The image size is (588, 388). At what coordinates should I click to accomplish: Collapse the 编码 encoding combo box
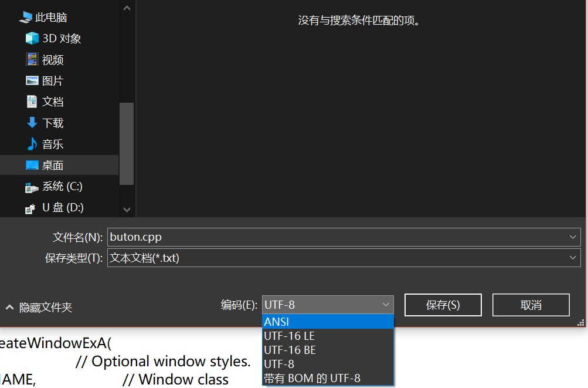(x=386, y=305)
